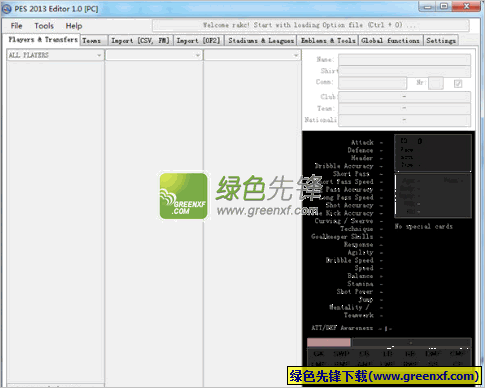Open the Tools menu
The height and width of the screenshot is (388, 485).
pyautogui.click(x=44, y=26)
